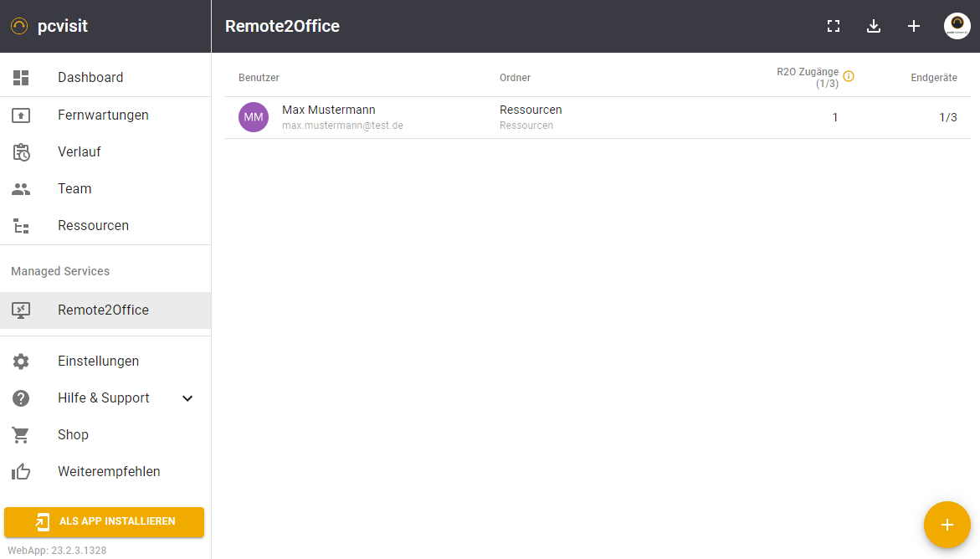Click the download icon in top bar
This screenshot has width=980, height=559.
pos(874,26)
